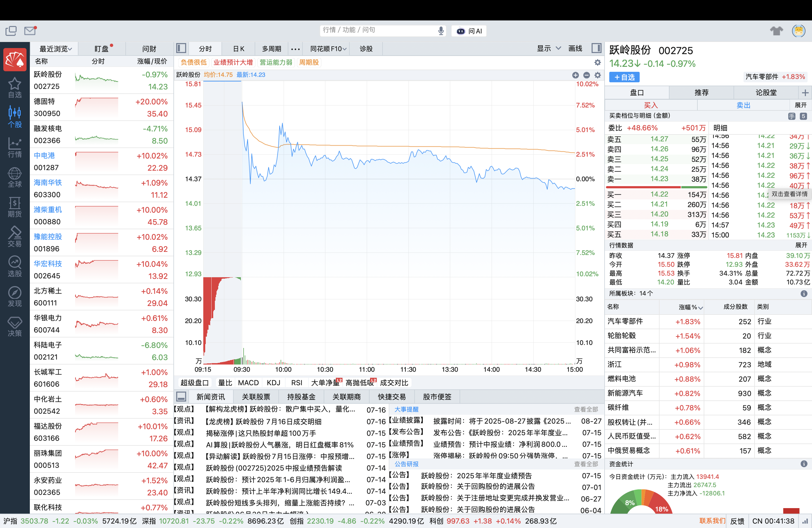Switch to the 日K chart tab
This screenshot has width=812, height=528.
pos(238,49)
